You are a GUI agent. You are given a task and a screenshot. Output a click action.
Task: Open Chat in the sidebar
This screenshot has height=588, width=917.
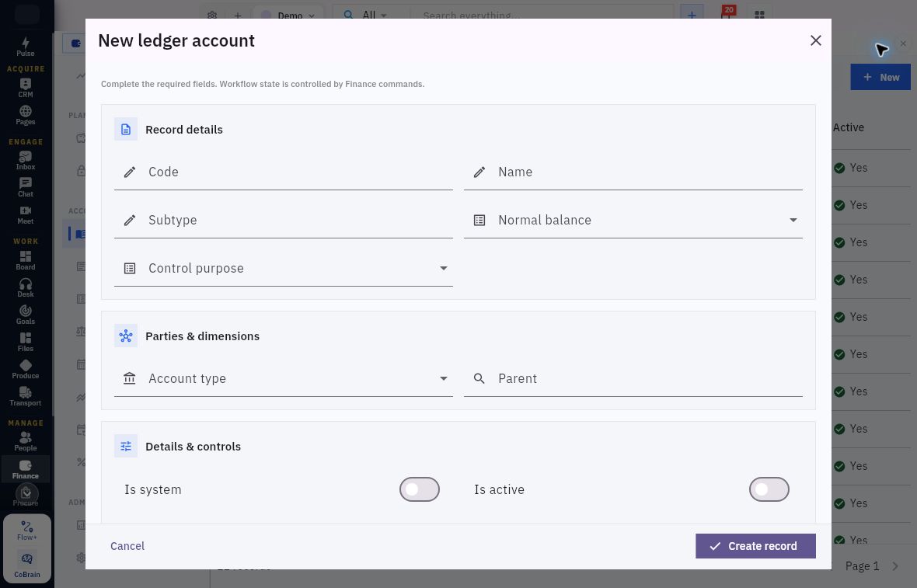[25, 188]
